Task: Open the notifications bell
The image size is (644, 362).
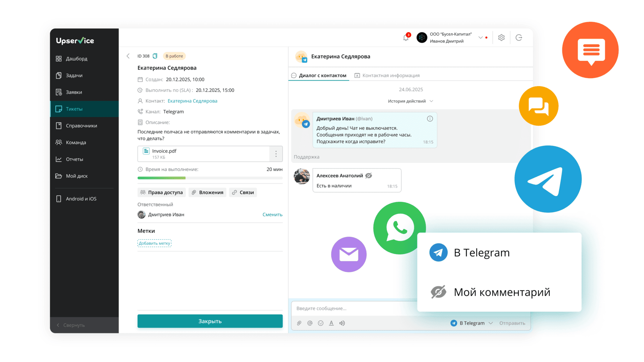Action: (x=406, y=38)
